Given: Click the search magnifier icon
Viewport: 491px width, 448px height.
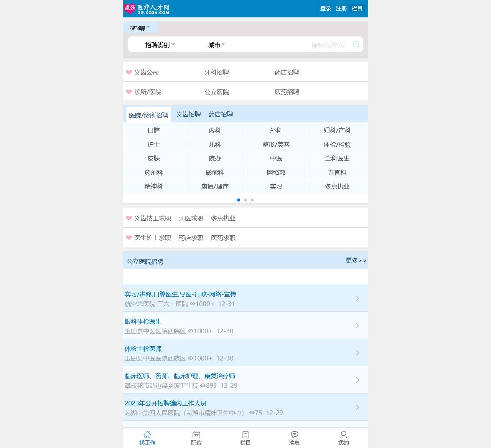Looking at the screenshot, I should click(x=357, y=45).
